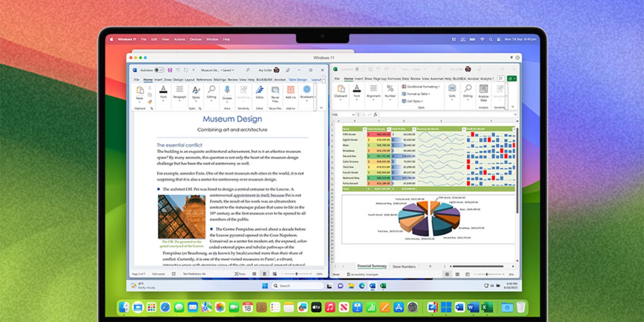The width and height of the screenshot is (644, 322).
Task: Open Safari from the macOS dock
Action: pyautogui.click(x=165, y=307)
